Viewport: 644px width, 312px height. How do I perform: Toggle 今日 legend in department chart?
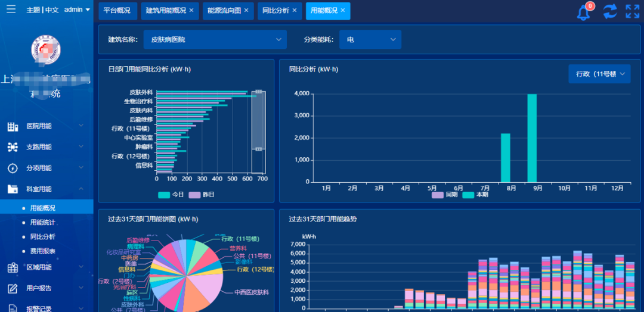(171, 195)
